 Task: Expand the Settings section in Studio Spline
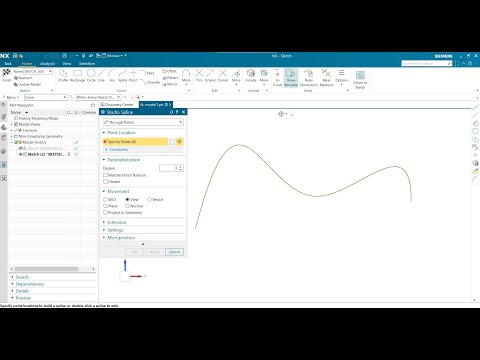click(x=104, y=230)
